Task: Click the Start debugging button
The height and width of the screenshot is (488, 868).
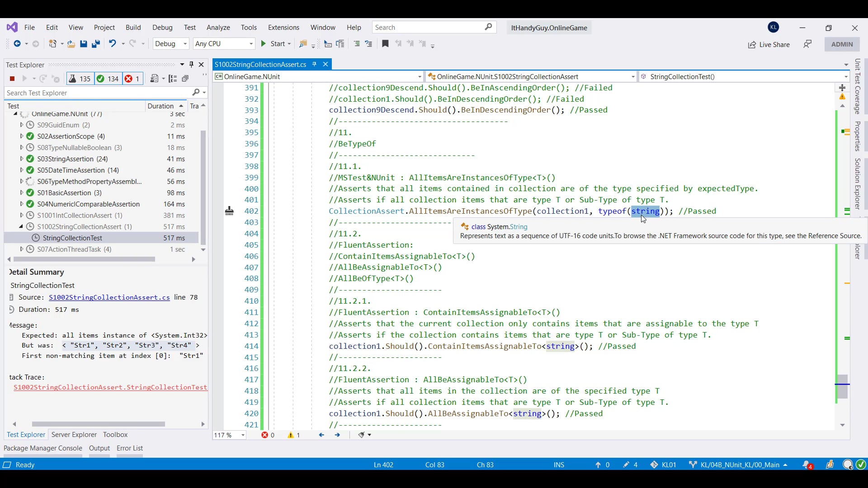Action: 273,43
